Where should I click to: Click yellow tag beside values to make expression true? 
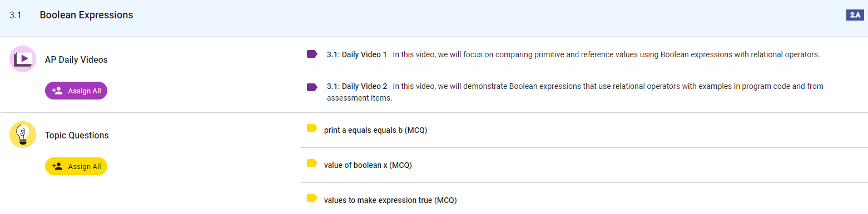point(312,198)
